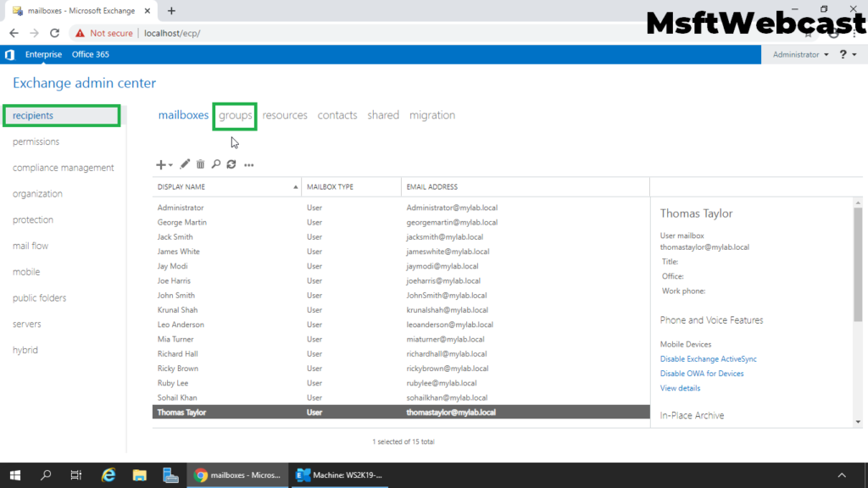Click the Not secure warning icon
868x488 pixels.
81,33
